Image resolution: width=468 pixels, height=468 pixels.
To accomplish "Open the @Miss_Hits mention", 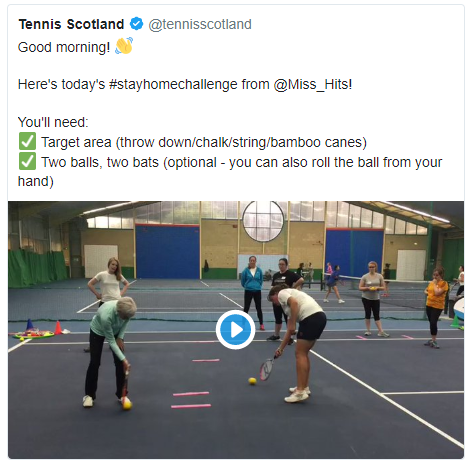I will pyautogui.click(x=313, y=84).
